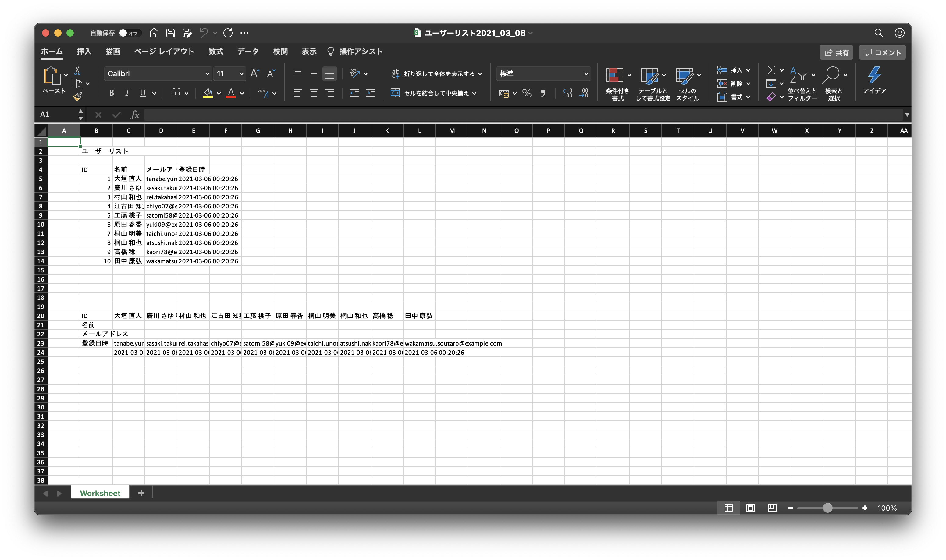The width and height of the screenshot is (946, 560).
Task: Switch to Normal view in status bar
Action: [x=729, y=508]
